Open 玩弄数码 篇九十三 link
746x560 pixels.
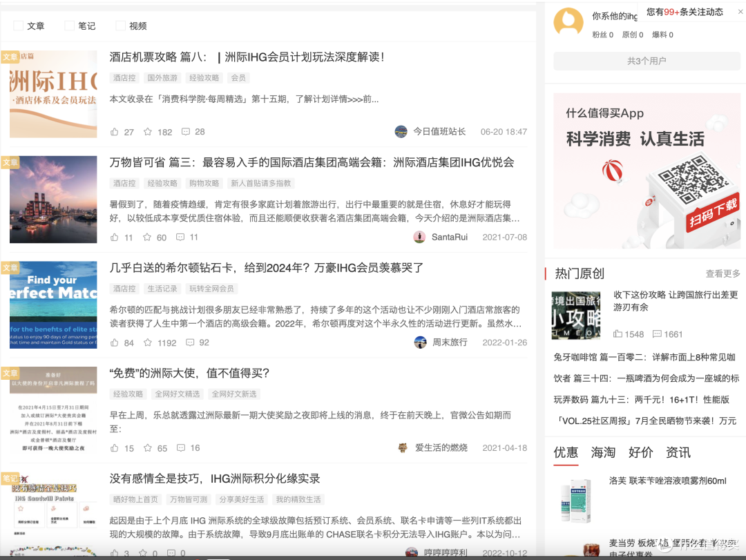coord(641,400)
